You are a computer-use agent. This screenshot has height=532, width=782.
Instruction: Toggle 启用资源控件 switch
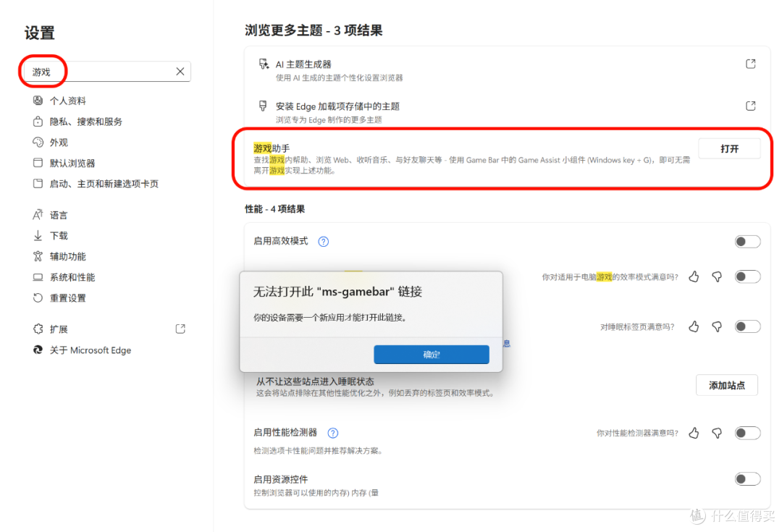747,479
